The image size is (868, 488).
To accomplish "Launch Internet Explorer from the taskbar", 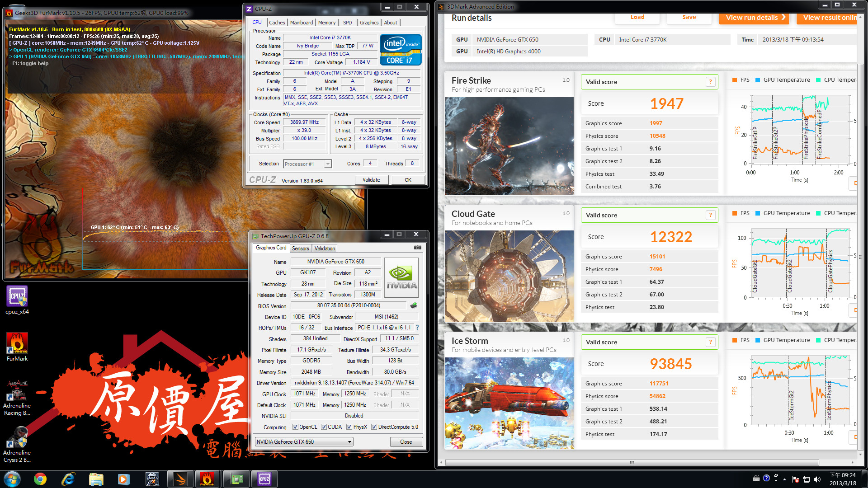I will pyautogui.click(x=68, y=479).
